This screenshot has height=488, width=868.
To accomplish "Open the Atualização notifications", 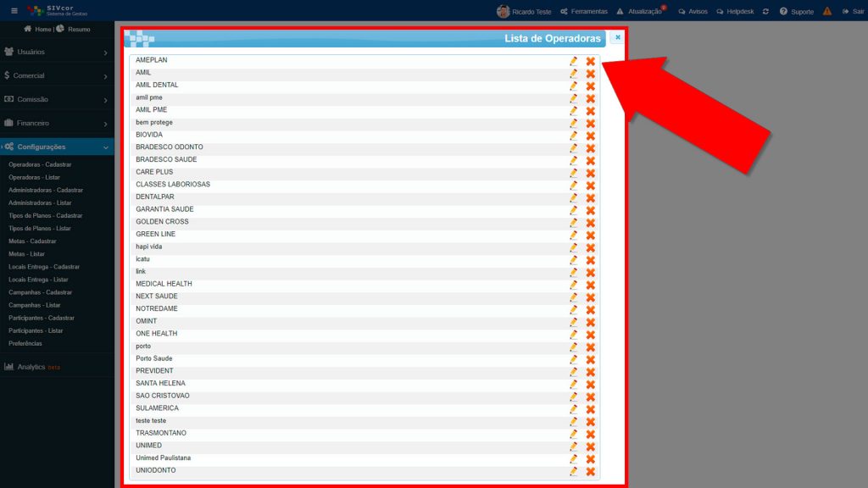I will click(x=641, y=12).
